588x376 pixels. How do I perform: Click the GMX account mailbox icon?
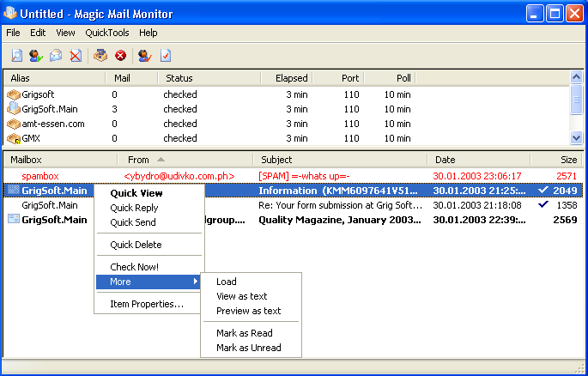click(x=14, y=138)
